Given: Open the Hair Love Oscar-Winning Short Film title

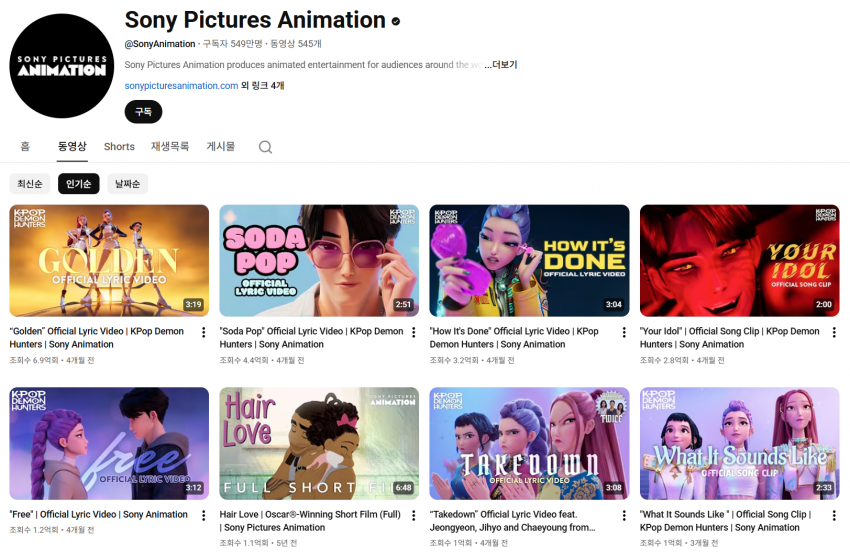Looking at the screenshot, I should (310, 521).
